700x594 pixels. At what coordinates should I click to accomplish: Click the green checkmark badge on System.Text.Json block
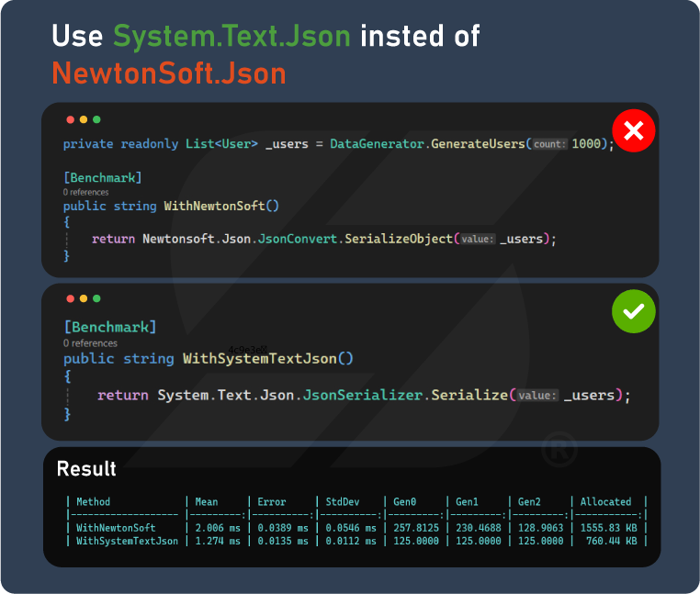(x=634, y=311)
